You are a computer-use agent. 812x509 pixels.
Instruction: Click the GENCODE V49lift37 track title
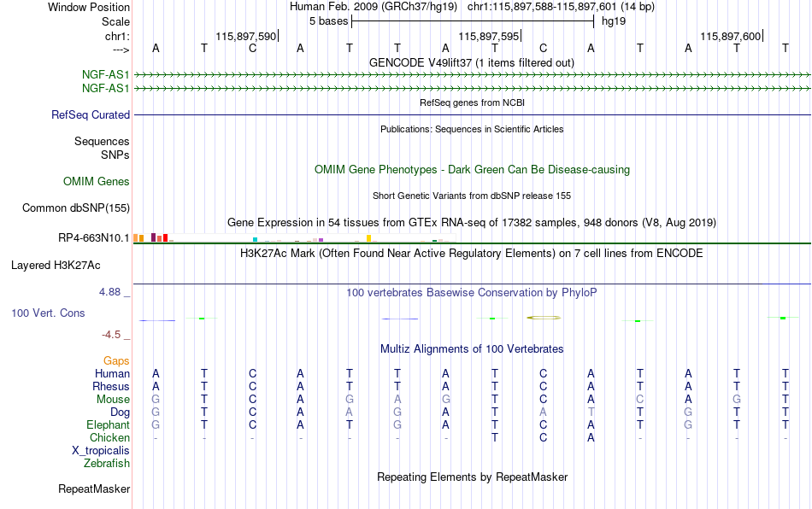(472, 62)
